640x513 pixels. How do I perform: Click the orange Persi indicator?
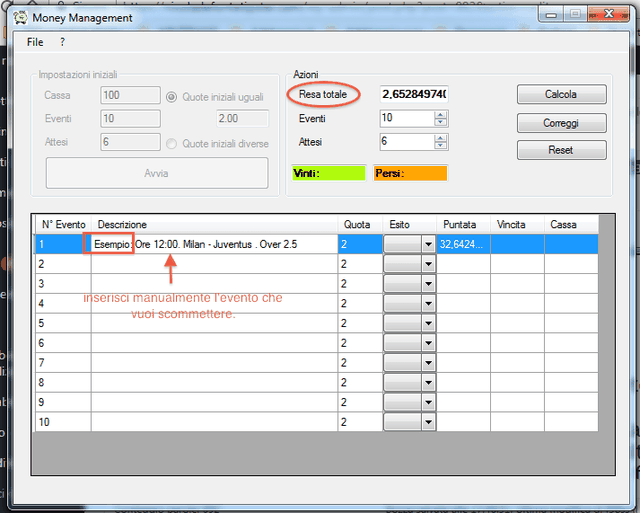click(x=410, y=173)
